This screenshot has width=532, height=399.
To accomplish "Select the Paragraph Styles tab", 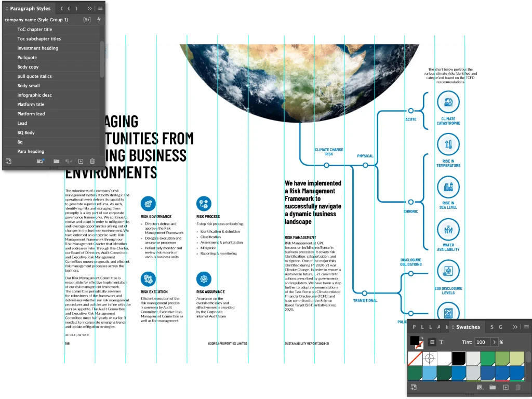I will (30, 8).
